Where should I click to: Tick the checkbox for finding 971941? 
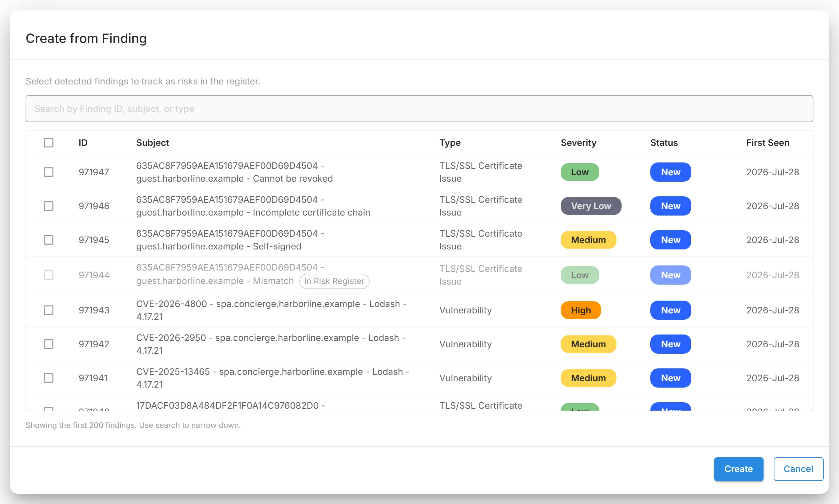tap(49, 378)
